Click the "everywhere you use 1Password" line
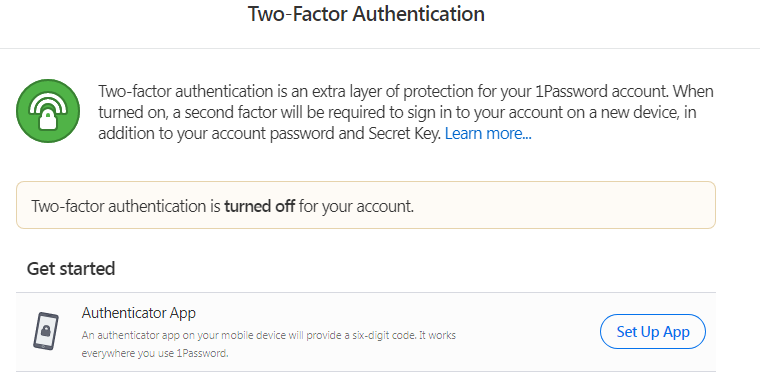This screenshot has height=386, width=760. pos(155,353)
